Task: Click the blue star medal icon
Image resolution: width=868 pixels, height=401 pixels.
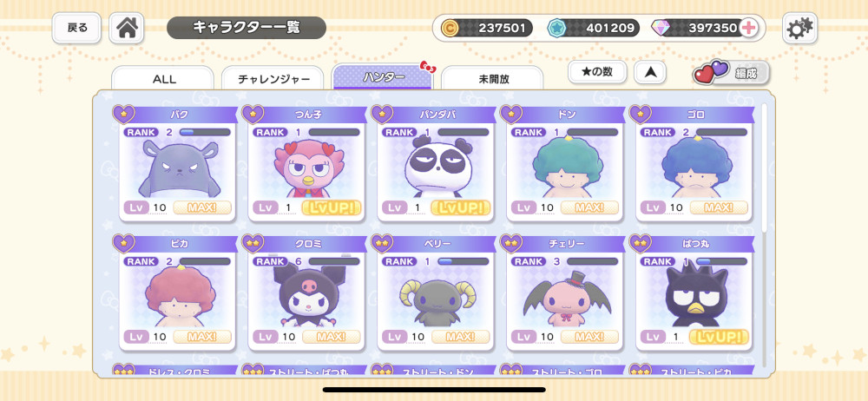Action: (556, 28)
